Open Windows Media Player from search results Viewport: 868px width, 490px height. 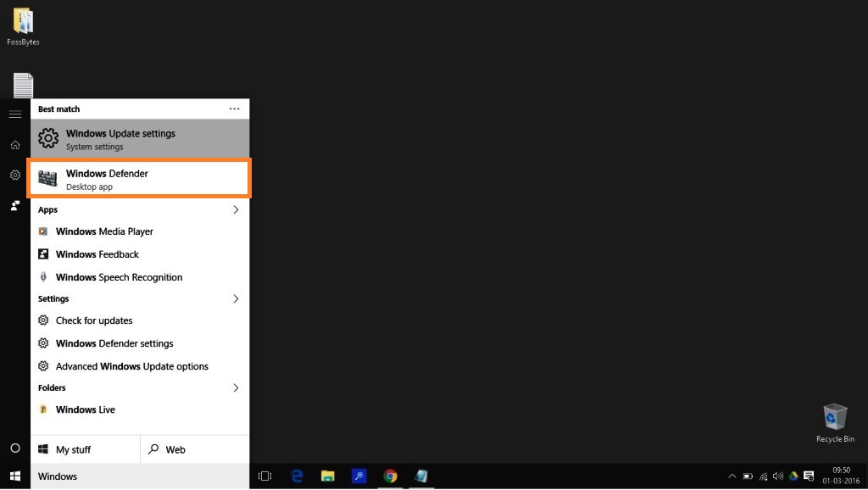click(104, 231)
